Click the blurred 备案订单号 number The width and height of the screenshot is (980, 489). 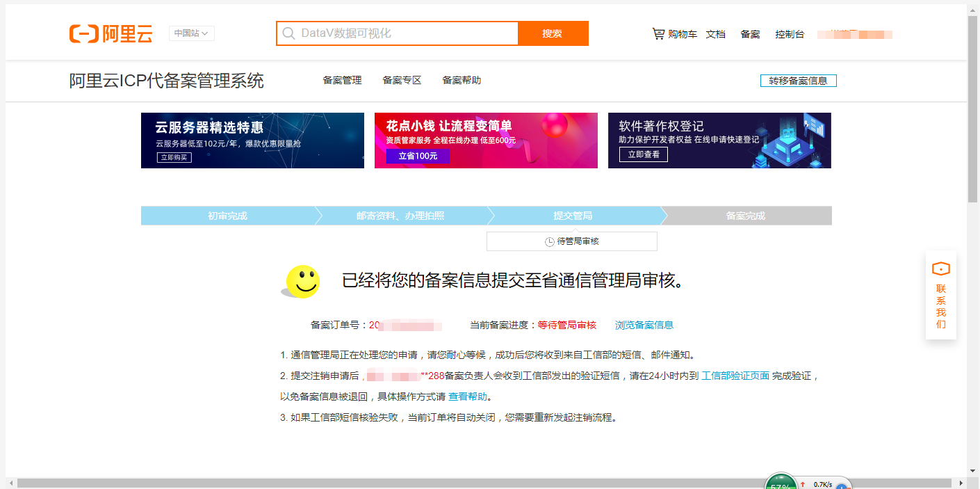(405, 325)
